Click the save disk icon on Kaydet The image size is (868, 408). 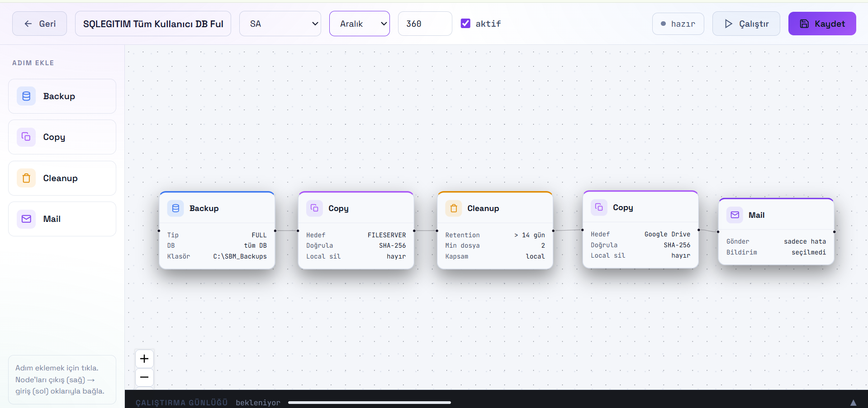pyautogui.click(x=804, y=24)
